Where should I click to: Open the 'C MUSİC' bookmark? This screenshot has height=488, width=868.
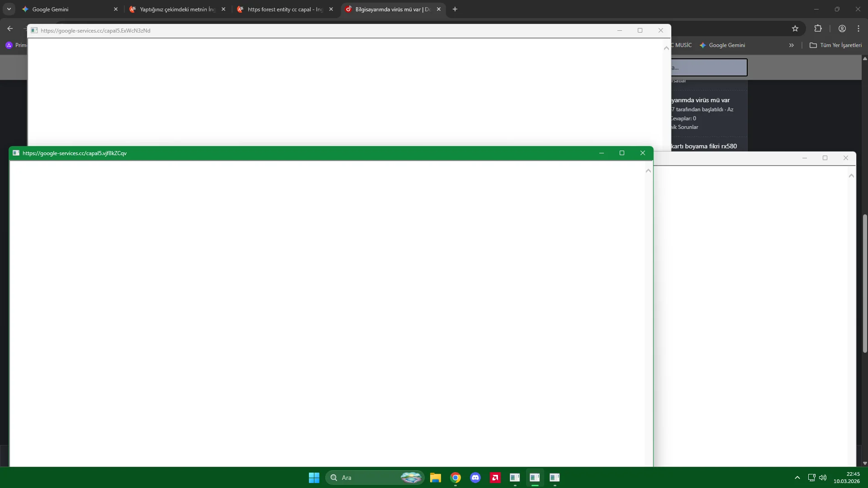pyautogui.click(x=682, y=45)
